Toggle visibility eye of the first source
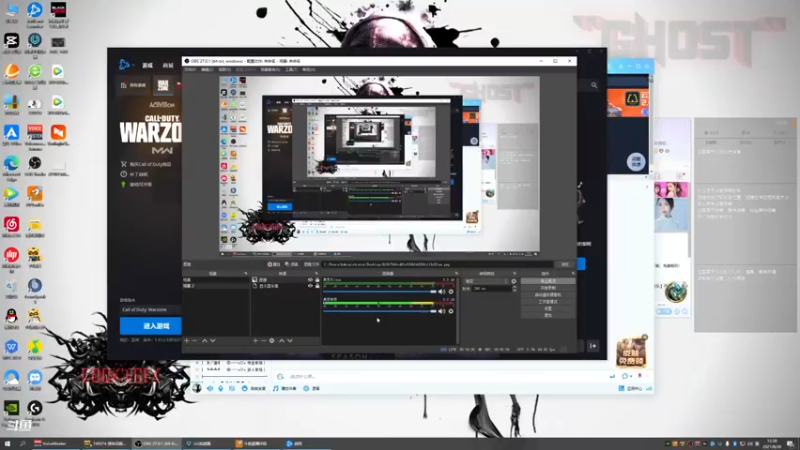Screen dimensions: 800x450 coord(310,280)
